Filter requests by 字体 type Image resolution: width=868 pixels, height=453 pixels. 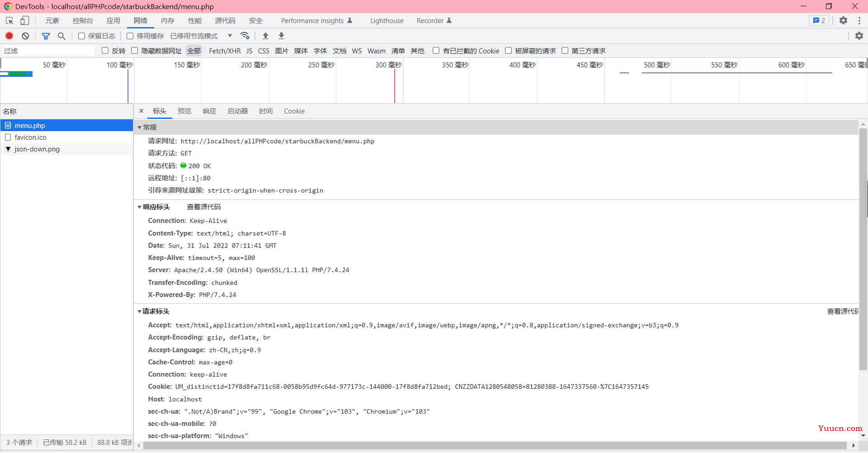coord(320,51)
